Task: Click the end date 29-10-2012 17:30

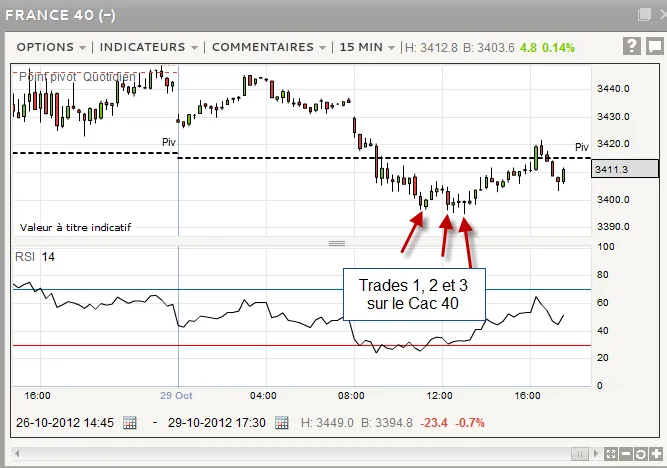Action: click(x=217, y=423)
